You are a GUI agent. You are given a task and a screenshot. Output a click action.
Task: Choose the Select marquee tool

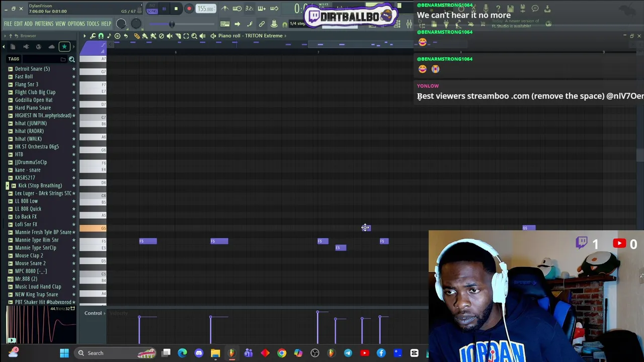click(x=186, y=36)
